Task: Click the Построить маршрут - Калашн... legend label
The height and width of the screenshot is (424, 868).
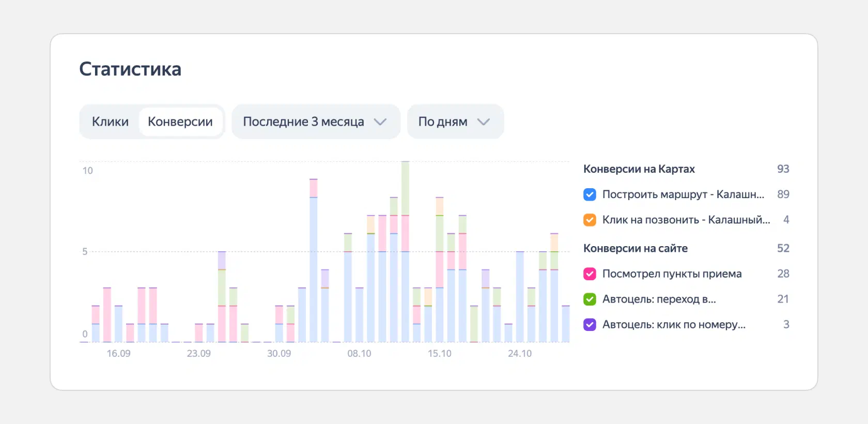Action: [x=683, y=194]
